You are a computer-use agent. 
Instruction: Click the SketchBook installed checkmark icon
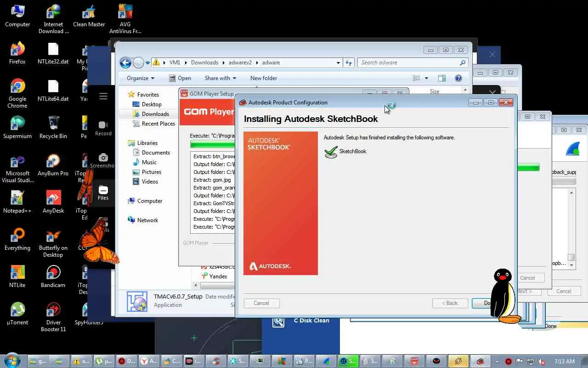[331, 152]
